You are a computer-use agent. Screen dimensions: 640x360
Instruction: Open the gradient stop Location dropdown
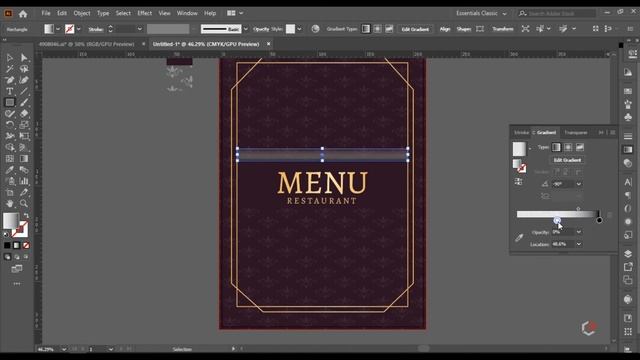(x=578, y=244)
